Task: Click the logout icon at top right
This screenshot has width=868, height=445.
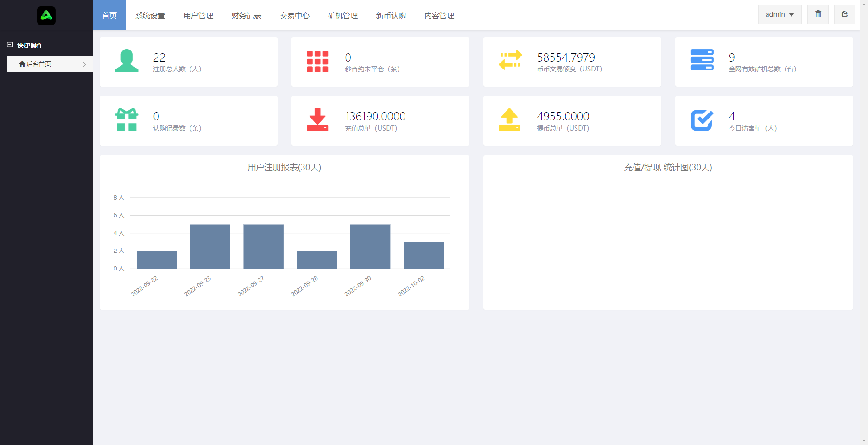Action: point(844,14)
